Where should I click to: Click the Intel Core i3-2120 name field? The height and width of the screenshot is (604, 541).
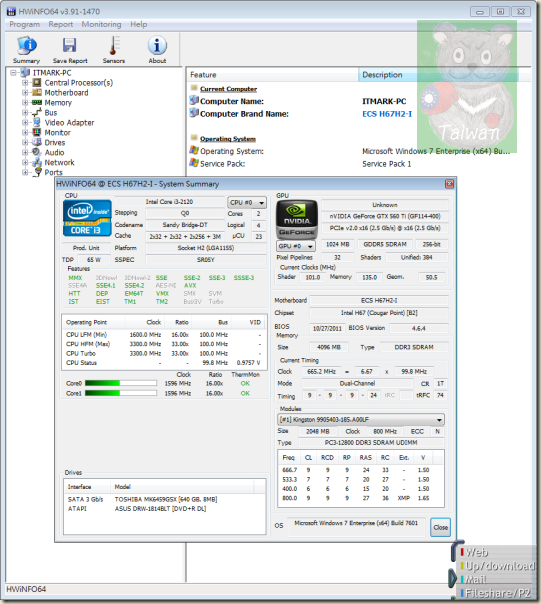pos(170,202)
